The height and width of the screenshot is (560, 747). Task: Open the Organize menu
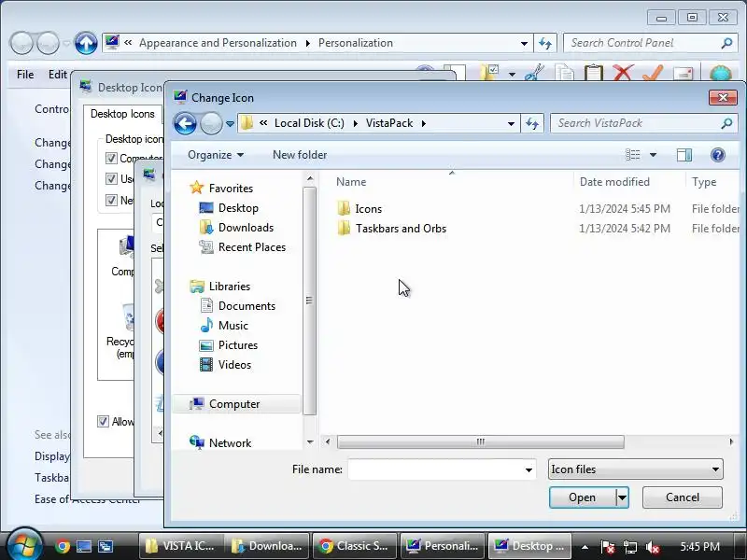(x=216, y=155)
